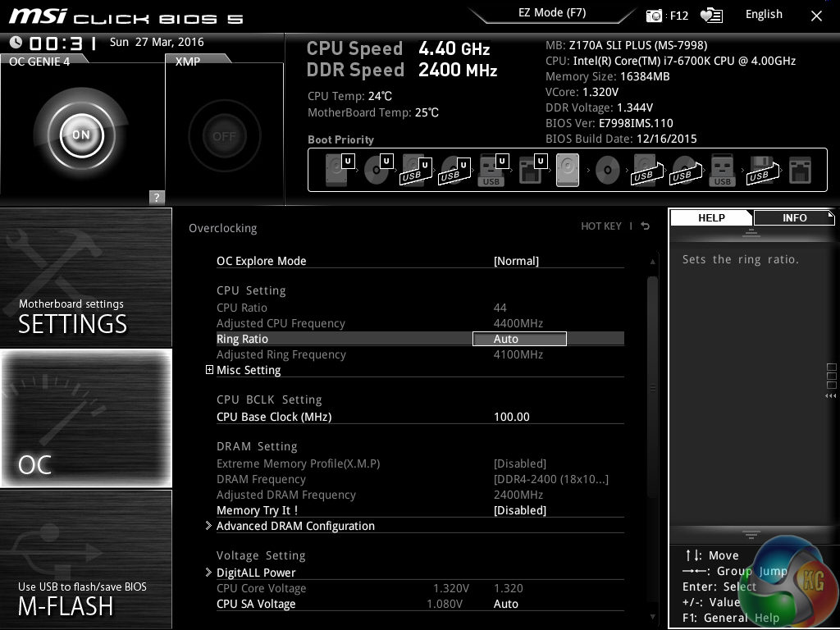Click the screenshot camera icon (F12)
Viewport: 840px width, 630px height.
(x=654, y=16)
